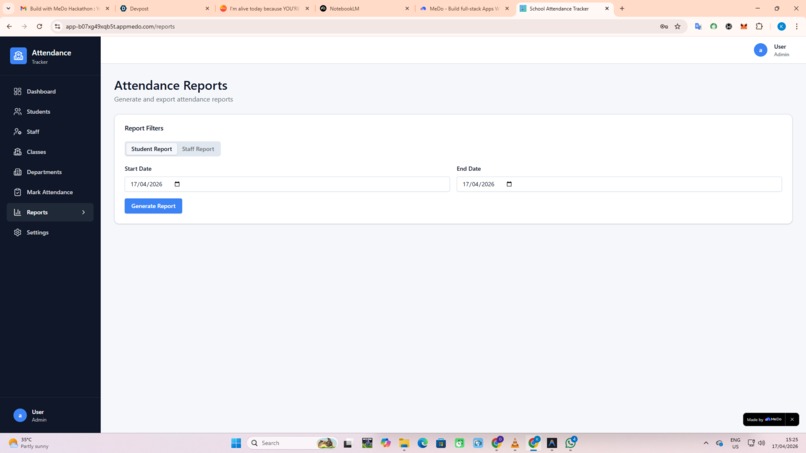This screenshot has height=453, width=806.
Task: Open the Dashboard sidebar item
Action: [50, 92]
